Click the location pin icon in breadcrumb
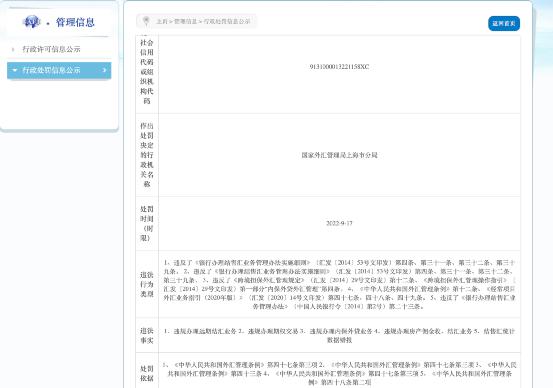The image size is (553, 388). 146,21
